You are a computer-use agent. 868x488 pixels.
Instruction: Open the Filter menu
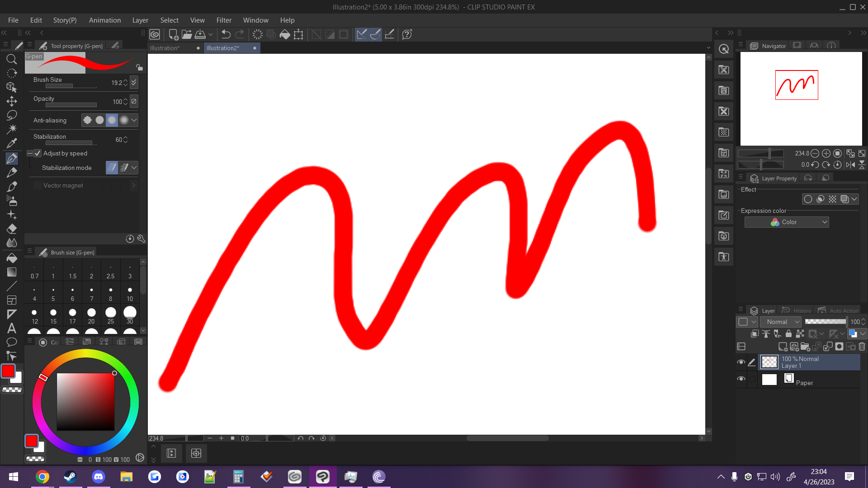(224, 20)
